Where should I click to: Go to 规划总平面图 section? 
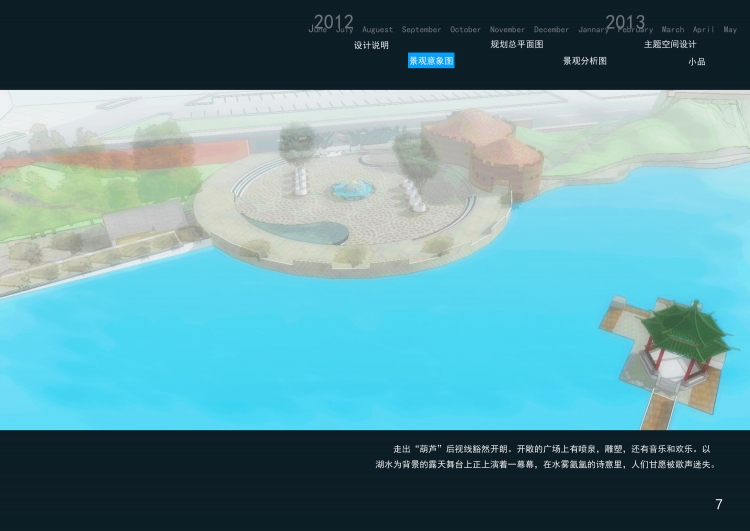tap(517, 44)
